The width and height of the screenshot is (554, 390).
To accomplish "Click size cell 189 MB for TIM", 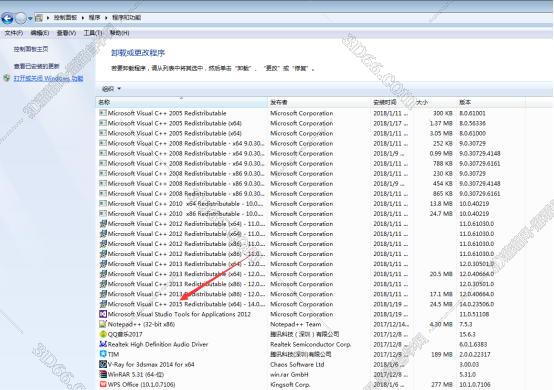I will coord(442,354).
